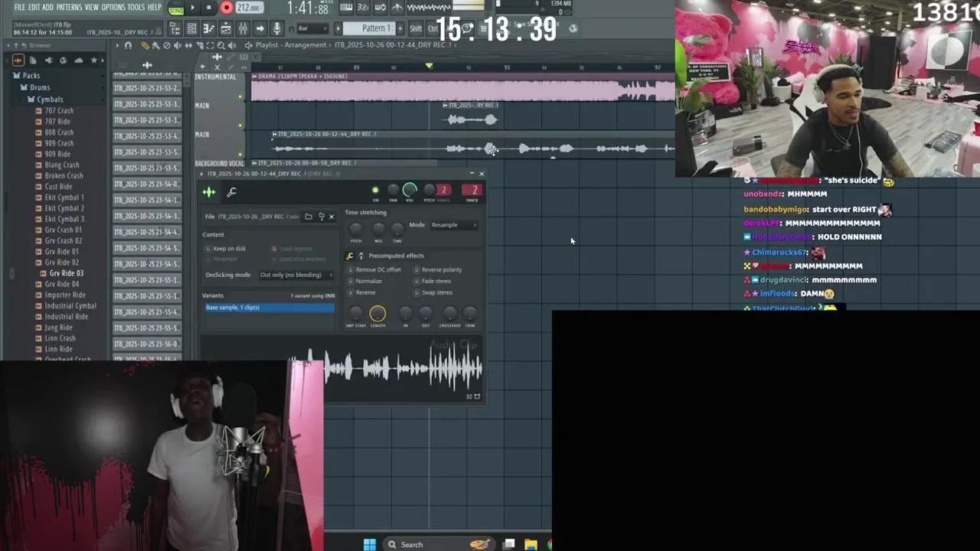Select the Industrial Cymbal sample
The height and width of the screenshot is (551, 980).
pos(70,306)
